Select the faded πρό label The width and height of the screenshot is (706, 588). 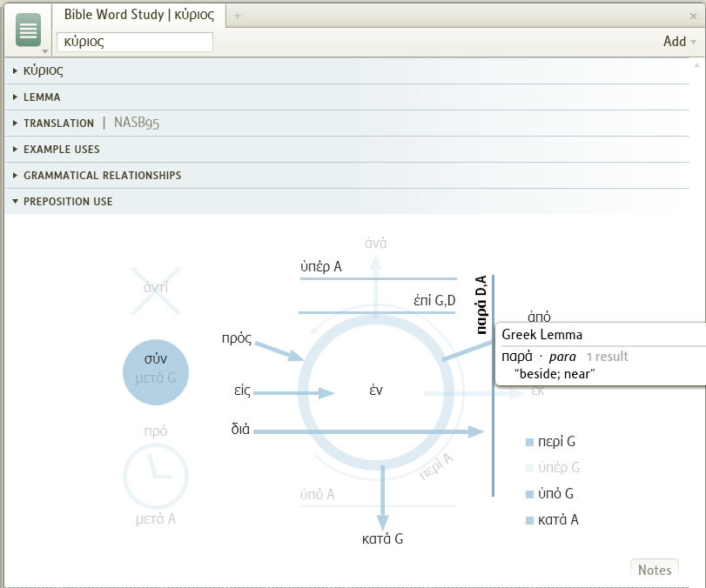(156, 431)
